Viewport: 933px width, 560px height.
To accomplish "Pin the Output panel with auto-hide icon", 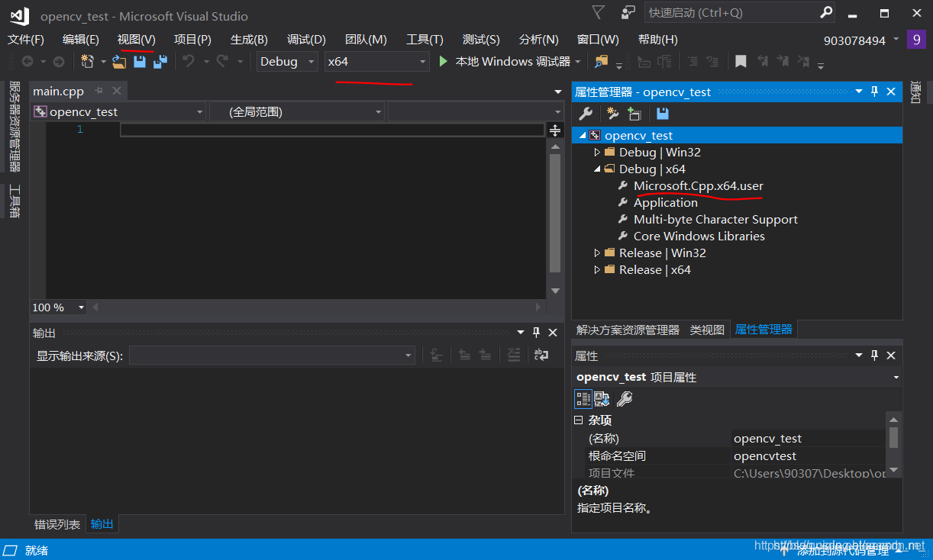I will click(536, 333).
